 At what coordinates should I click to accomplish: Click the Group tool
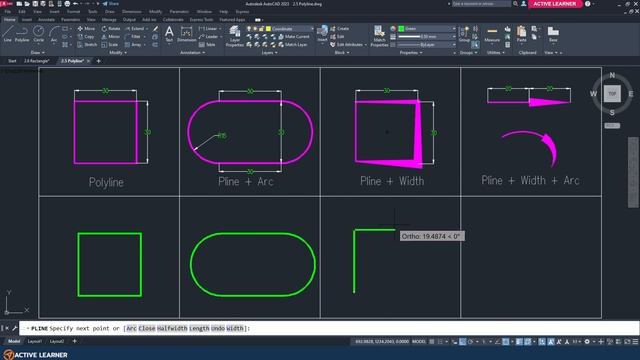(x=464, y=34)
